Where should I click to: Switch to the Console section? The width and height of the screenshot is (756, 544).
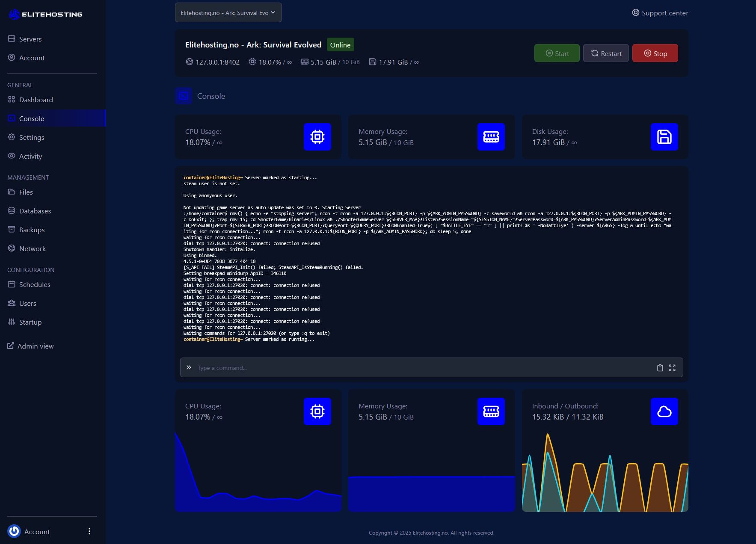[x=31, y=118]
